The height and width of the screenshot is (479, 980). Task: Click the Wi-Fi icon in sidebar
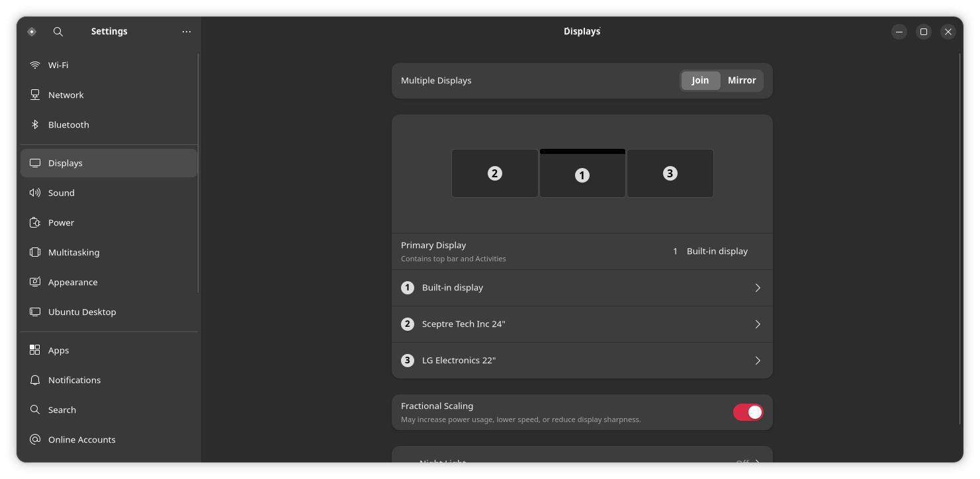pos(35,65)
